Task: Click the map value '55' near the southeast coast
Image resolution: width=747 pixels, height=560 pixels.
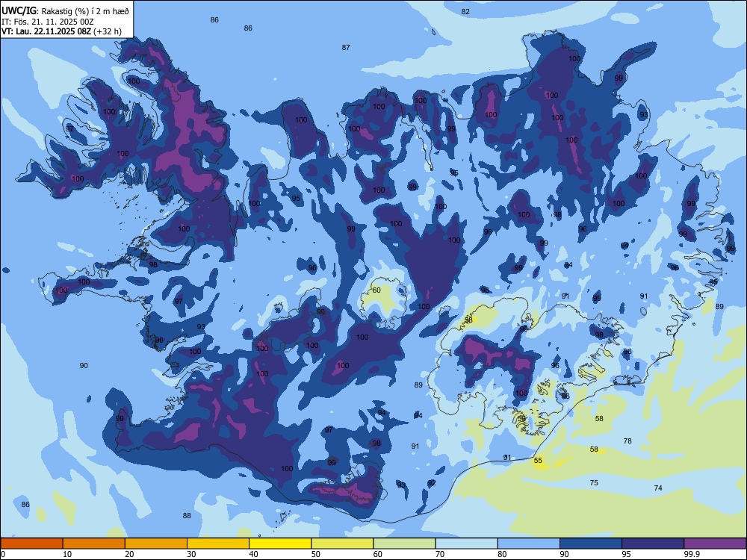Action: coord(538,461)
